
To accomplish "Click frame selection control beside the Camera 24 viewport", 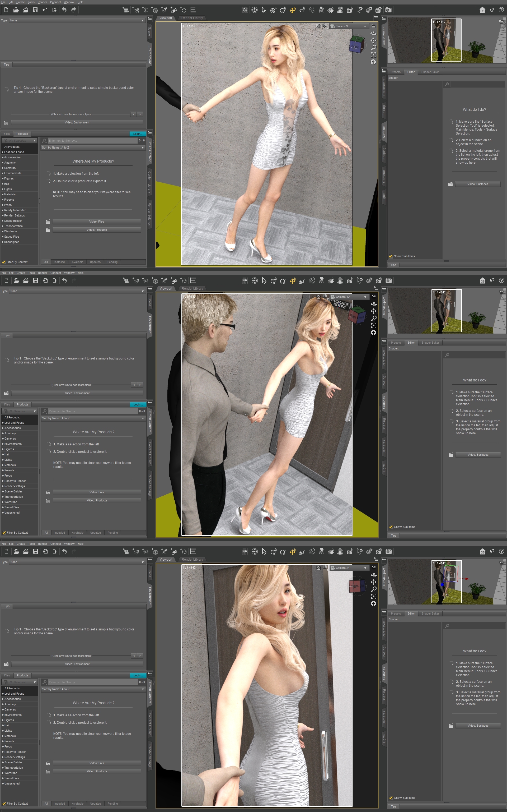I will [x=374, y=596].
